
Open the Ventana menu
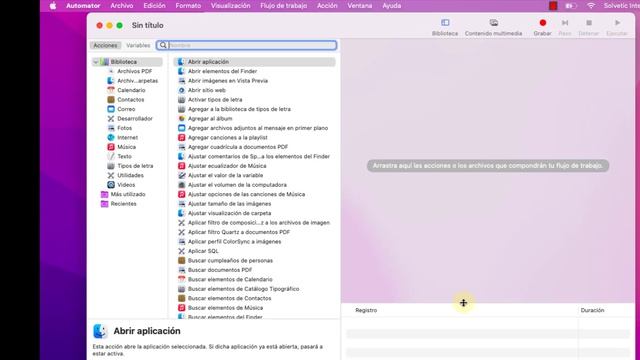click(360, 6)
